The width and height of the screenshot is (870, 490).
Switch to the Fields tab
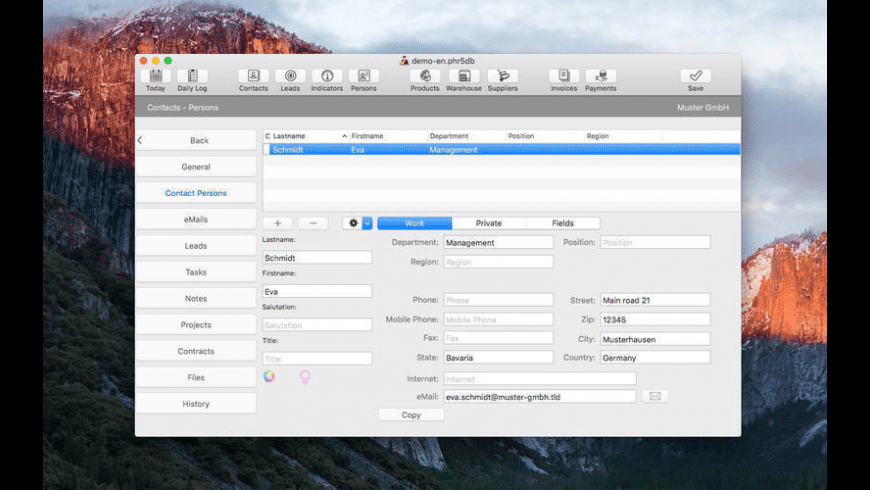pos(563,223)
